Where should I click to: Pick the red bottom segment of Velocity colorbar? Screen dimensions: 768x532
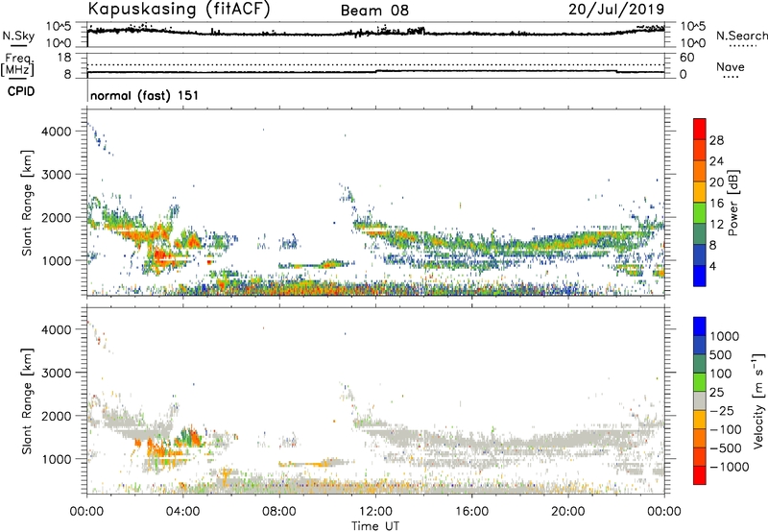[x=700, y=475]
